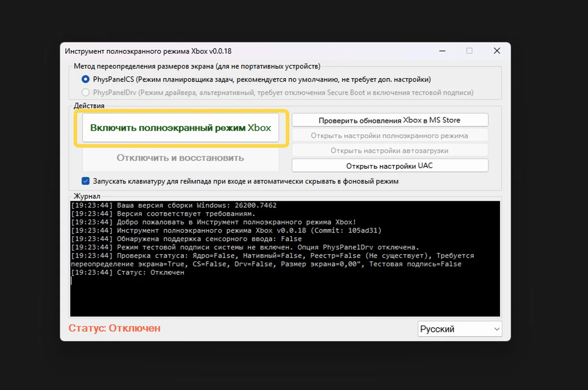Click the 'Метод переопределения размеров экрана' group label
Viewport: 588px width, 390px height.
click(x=197, y=66)
